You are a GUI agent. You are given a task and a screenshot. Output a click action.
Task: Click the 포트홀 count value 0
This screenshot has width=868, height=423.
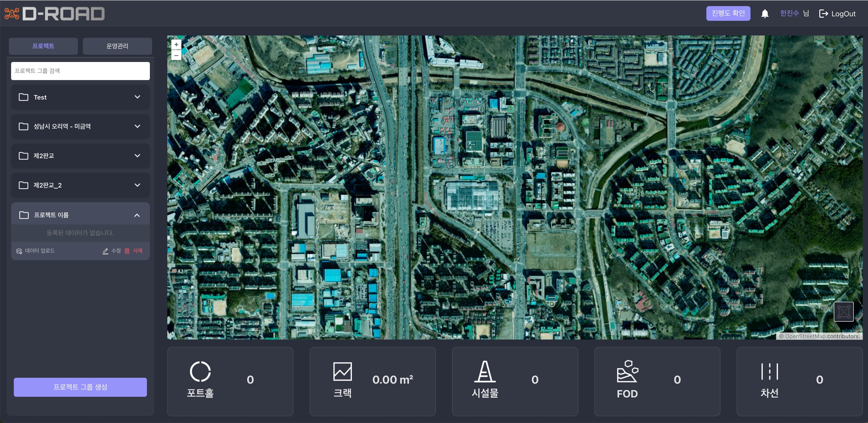(x=250, y=380)
